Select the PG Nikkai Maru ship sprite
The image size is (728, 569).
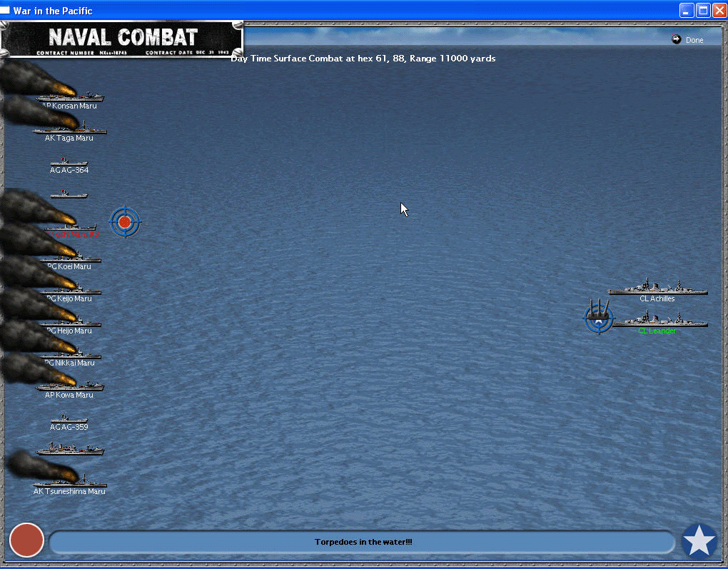[x=71, y=354]
